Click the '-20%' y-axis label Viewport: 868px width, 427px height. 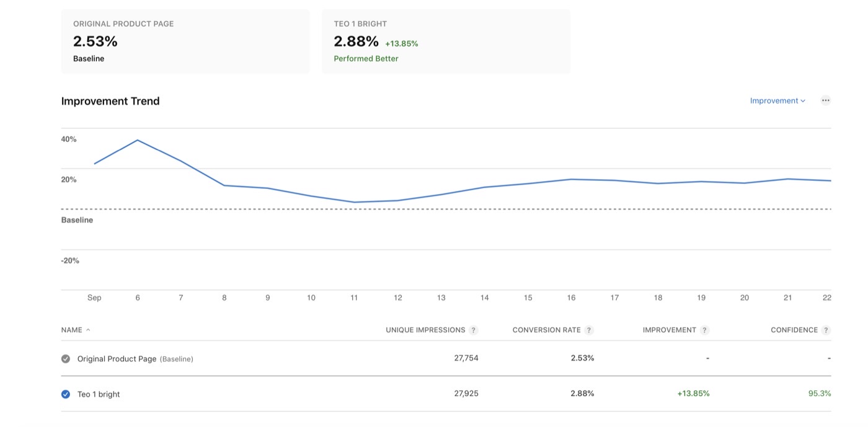[70, 261]
